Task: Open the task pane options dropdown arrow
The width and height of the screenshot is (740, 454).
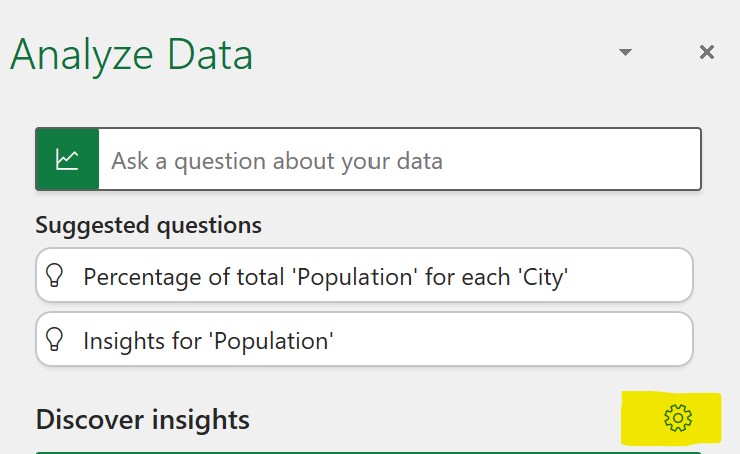Action: (x=625, y=52)
